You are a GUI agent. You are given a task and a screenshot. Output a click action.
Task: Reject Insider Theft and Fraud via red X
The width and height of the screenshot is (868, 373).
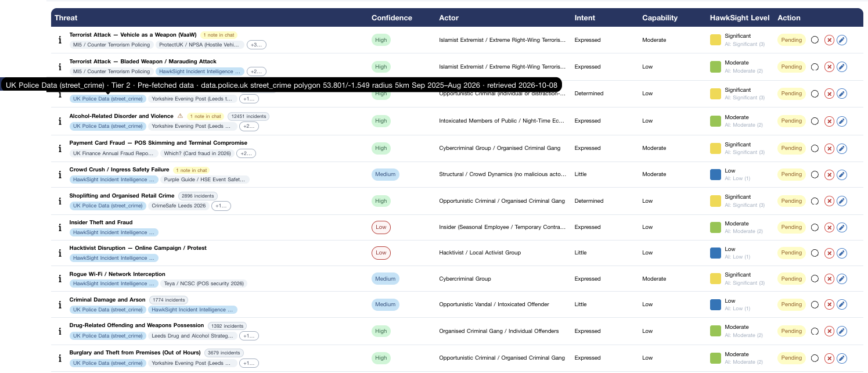pos(829,227)
